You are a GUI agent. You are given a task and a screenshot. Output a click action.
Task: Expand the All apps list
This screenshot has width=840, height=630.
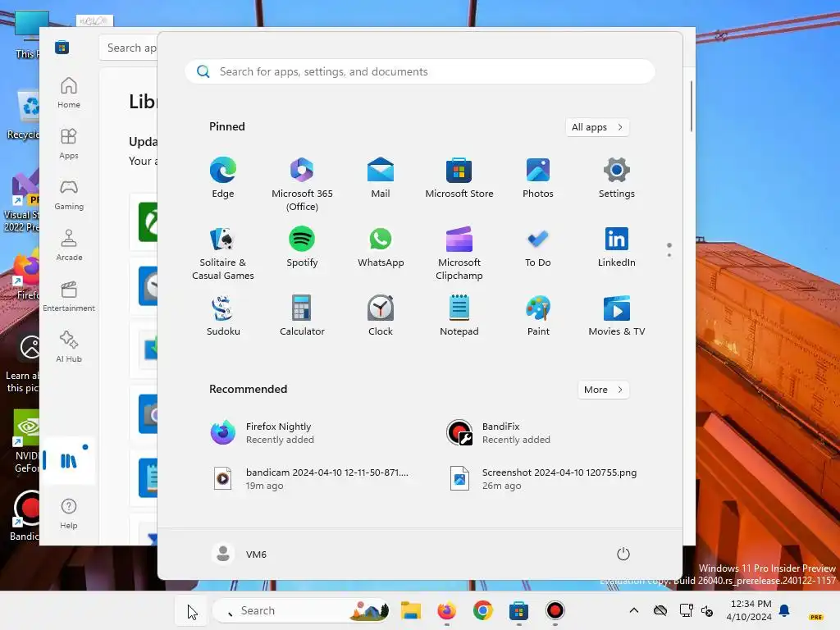point(597,127)
